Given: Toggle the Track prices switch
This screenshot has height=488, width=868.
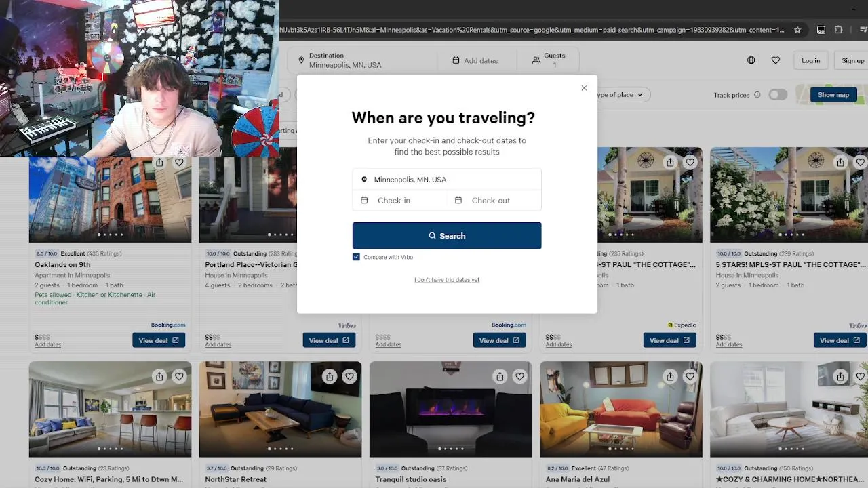Looking at the screenshot, I should (778, 95).
